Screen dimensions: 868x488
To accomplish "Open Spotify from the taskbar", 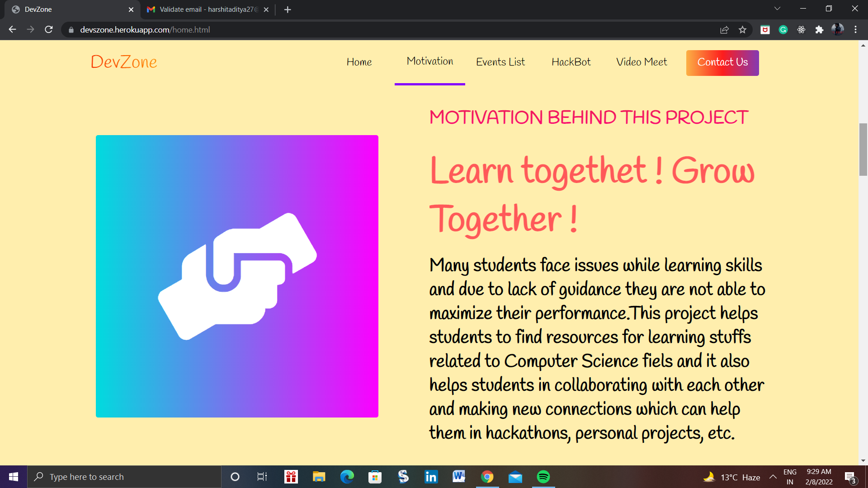I will click(x=543, y=477).
